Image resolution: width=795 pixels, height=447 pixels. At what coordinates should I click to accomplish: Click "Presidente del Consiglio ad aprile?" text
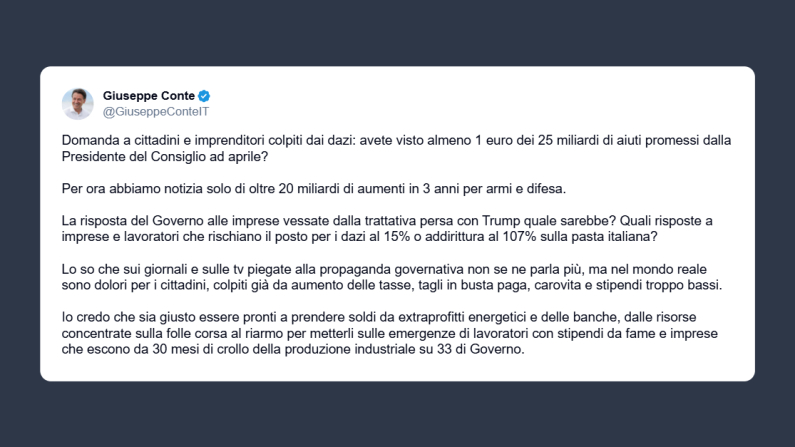(x=161, y=156)
